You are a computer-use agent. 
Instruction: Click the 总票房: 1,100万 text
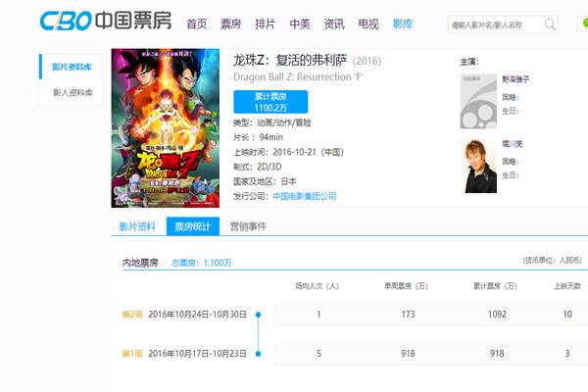pyautogui.click(x=201, y=263)
